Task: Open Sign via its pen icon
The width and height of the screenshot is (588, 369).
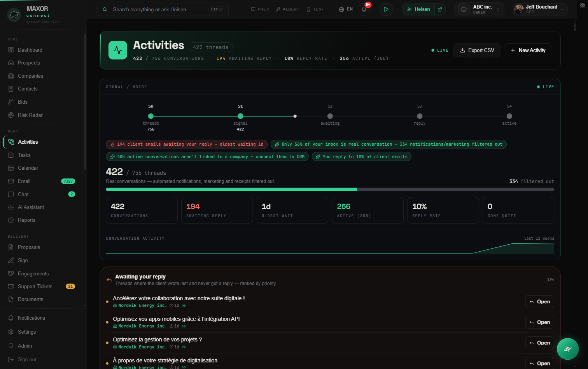Action: point(11,260)
